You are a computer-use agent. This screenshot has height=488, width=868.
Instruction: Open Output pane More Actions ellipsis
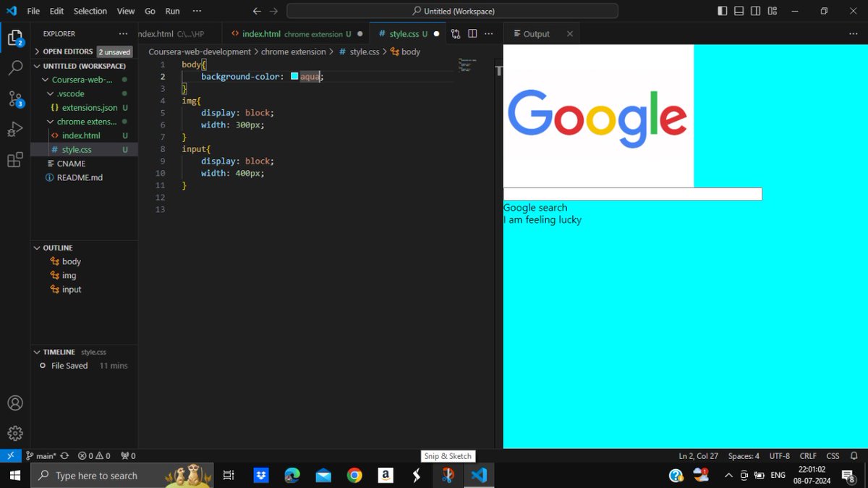tap(853, 34)
